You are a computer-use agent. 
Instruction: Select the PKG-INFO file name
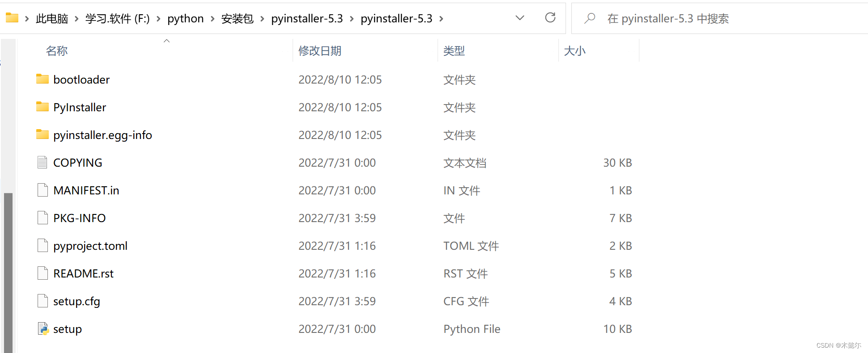[x=80, y=218]
